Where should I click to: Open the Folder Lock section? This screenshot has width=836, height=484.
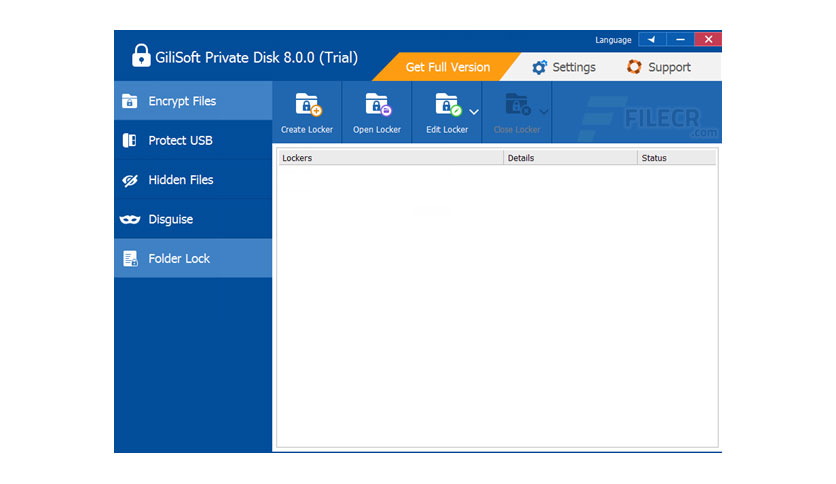(x=193, y=259)
